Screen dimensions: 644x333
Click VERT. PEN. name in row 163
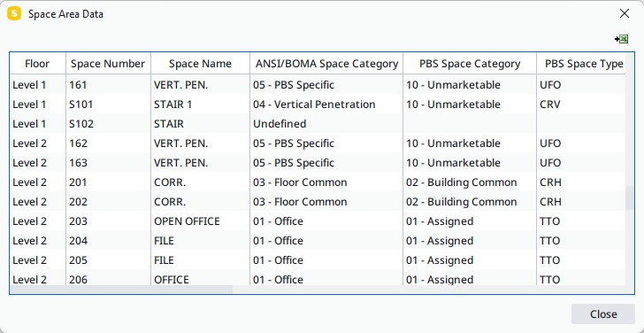200,163
